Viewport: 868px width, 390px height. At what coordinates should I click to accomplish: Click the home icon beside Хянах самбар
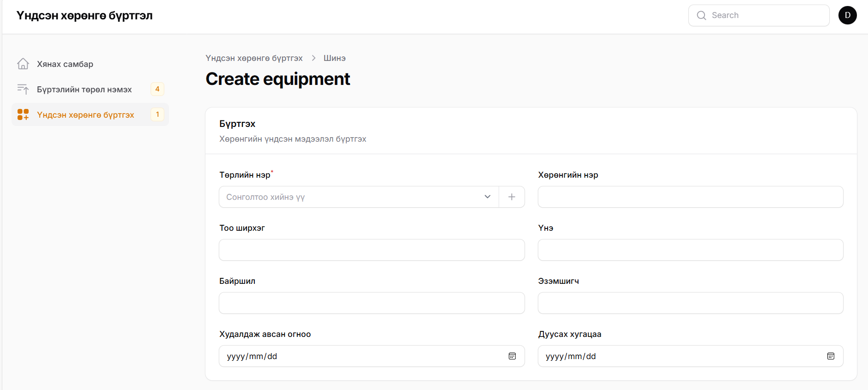coord(23,64)
